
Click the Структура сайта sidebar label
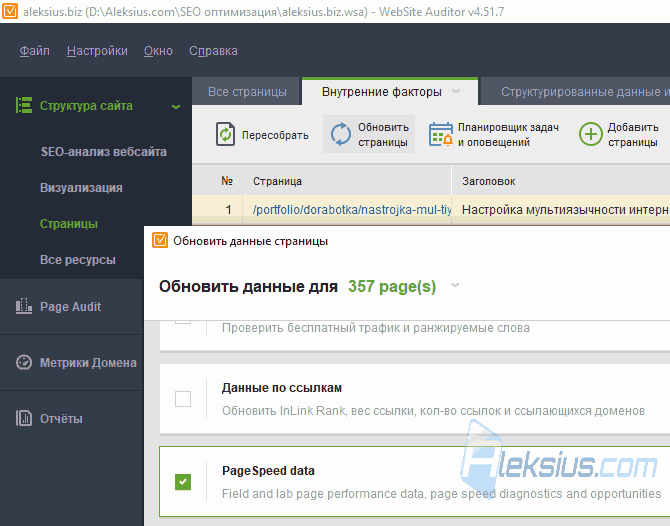(86, 106)
